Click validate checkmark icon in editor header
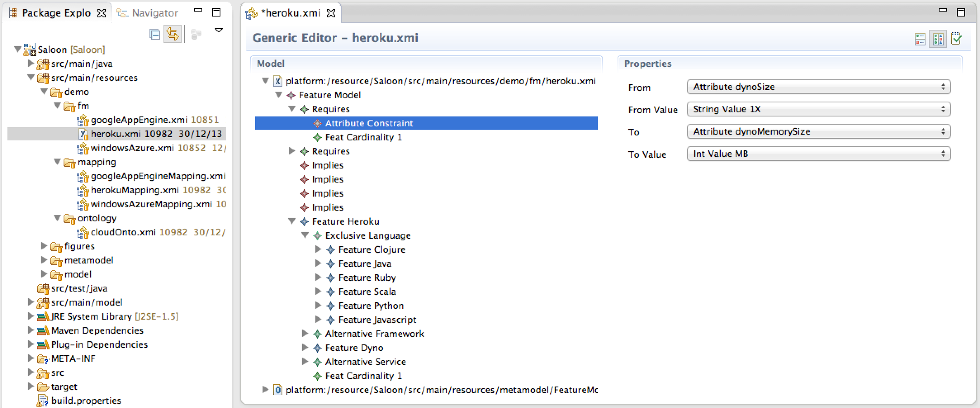Viewport: 980px width, 408px height. tap(956, 38)
